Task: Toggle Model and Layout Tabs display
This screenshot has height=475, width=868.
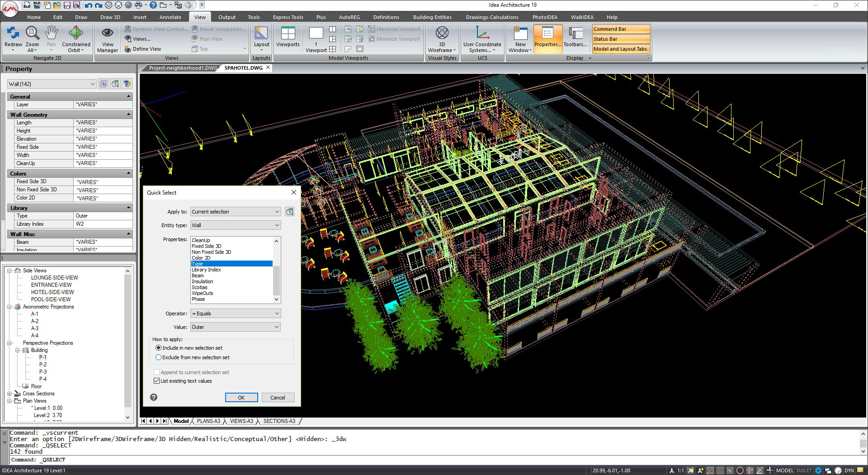Action: tap(621, 49)
